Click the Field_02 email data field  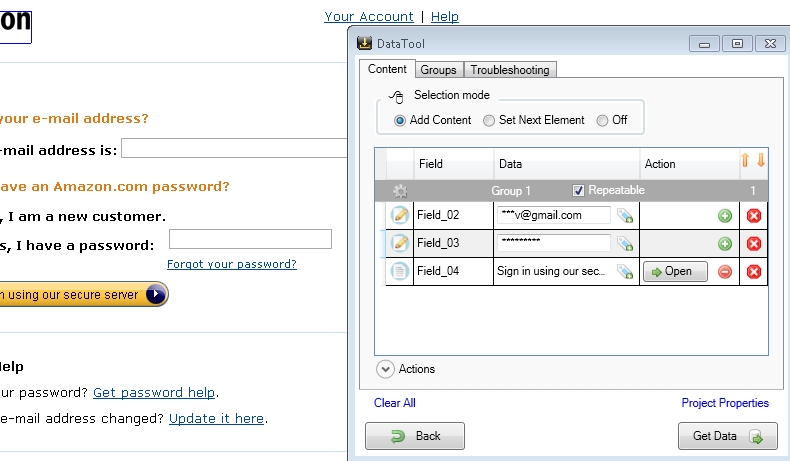pyautogui.click(x=553, y=215)
